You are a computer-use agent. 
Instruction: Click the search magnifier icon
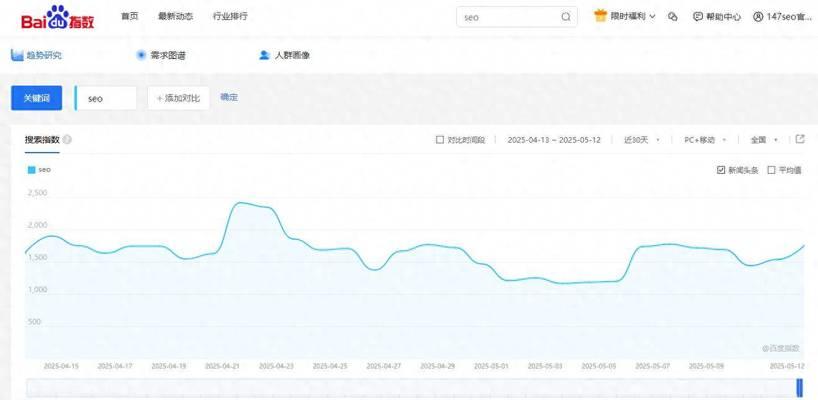(566, 17)
